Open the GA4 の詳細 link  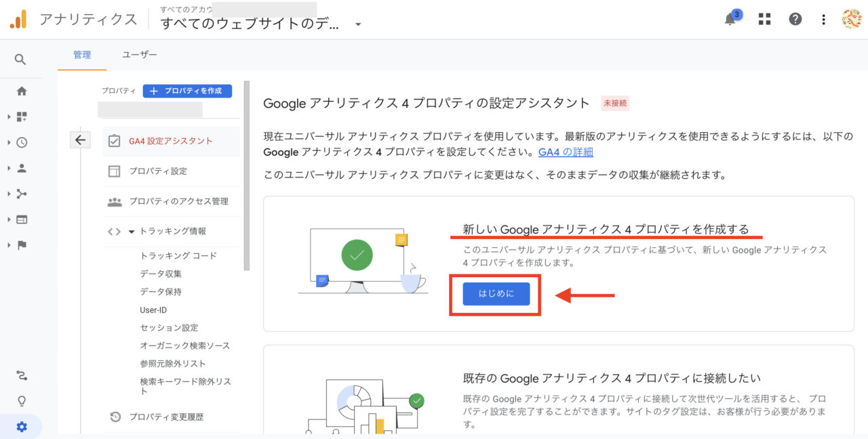click(x=566, y=152)
